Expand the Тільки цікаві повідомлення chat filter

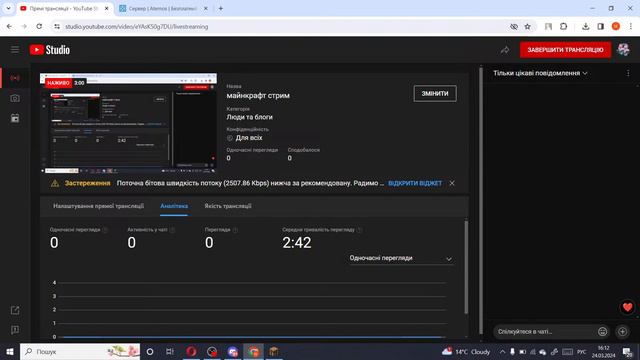[x=540, y=73]
